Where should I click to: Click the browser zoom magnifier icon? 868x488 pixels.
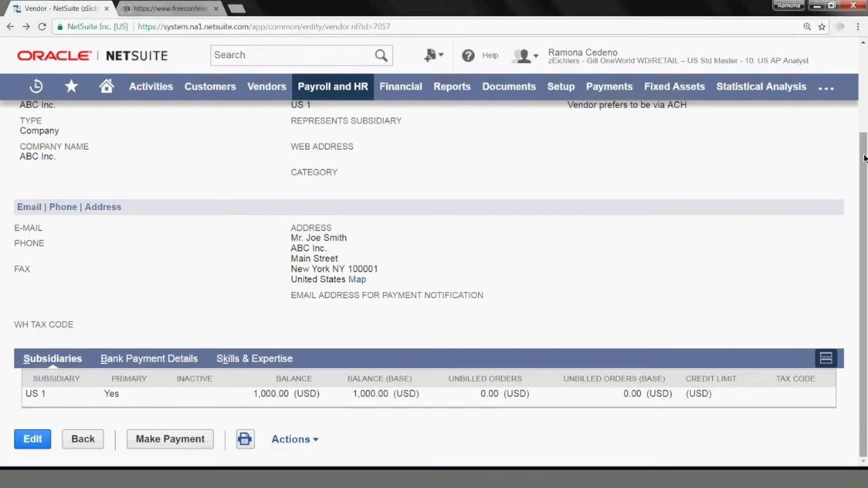coord(807,26)
